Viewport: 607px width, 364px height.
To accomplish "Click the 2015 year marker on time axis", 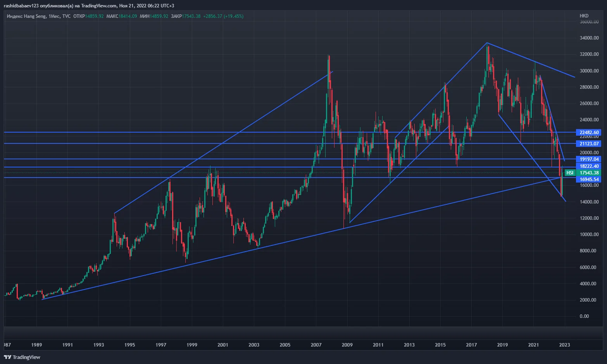I will 440,345.
